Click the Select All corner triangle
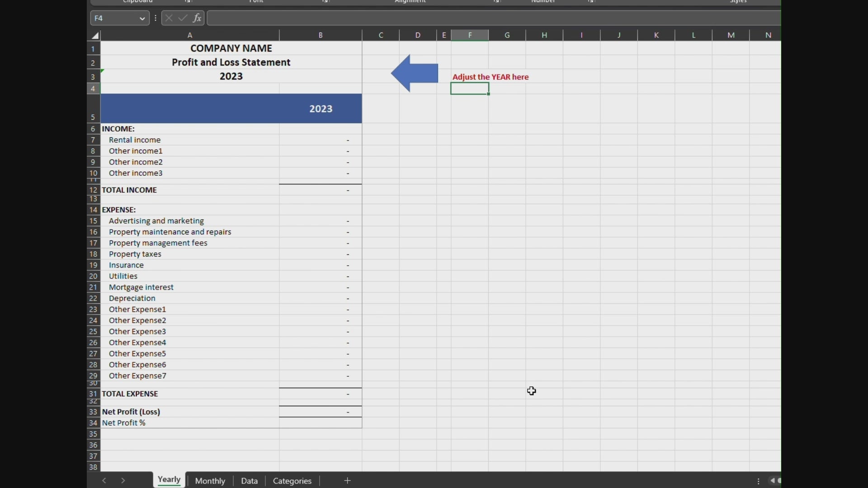 coord(94,35)
